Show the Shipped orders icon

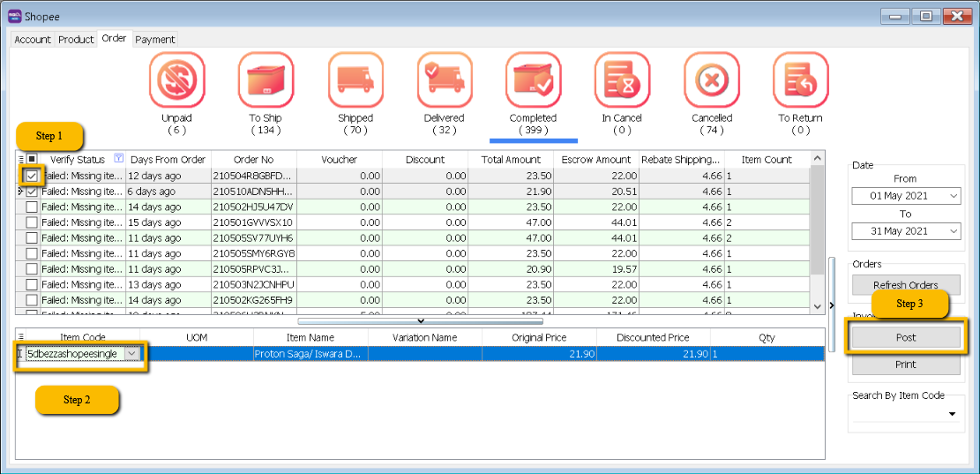355,80
